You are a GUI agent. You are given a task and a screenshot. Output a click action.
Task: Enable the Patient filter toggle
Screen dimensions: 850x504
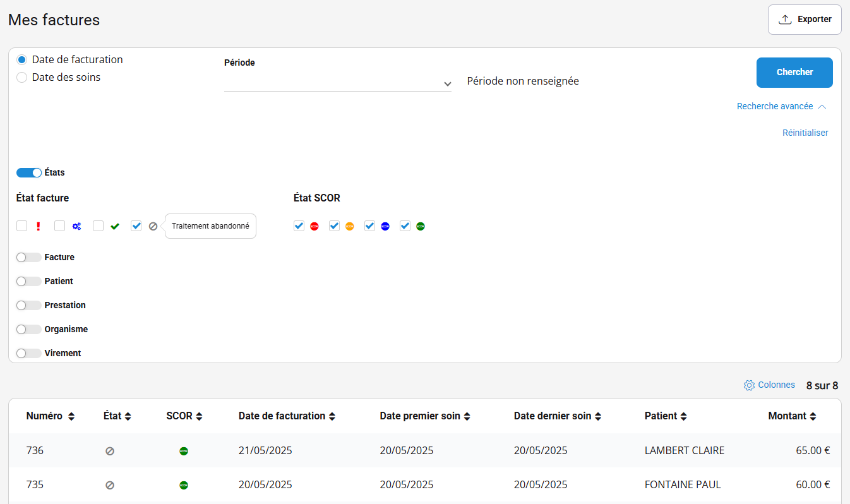point(29,281)
